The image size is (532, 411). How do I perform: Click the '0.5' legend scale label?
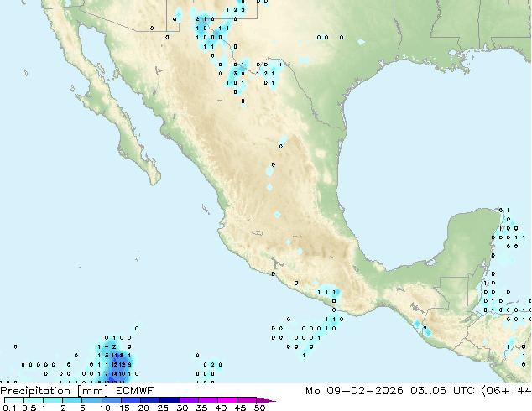(x=29, y=408)
